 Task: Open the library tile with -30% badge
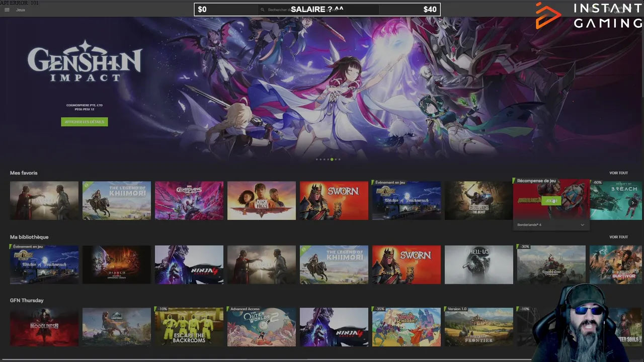[551, 264]
